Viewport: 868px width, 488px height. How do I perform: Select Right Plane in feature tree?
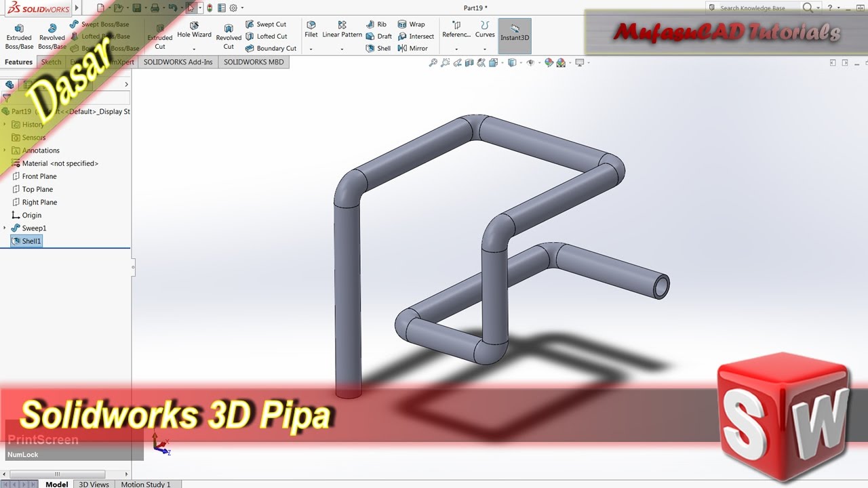(x=34, y=202)
